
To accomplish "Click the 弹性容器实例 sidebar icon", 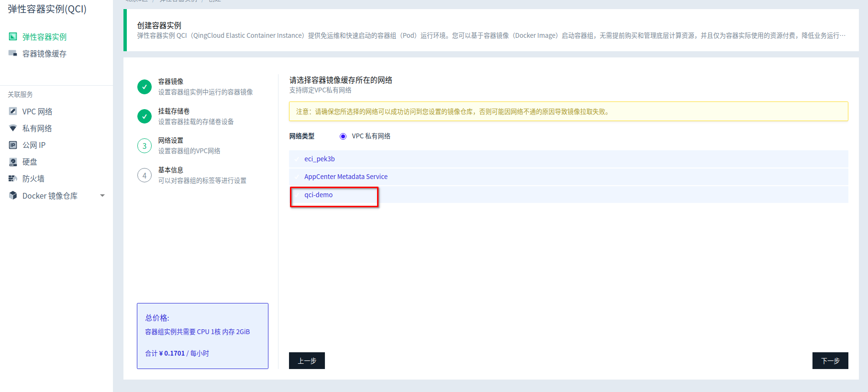I will [13, 37].
